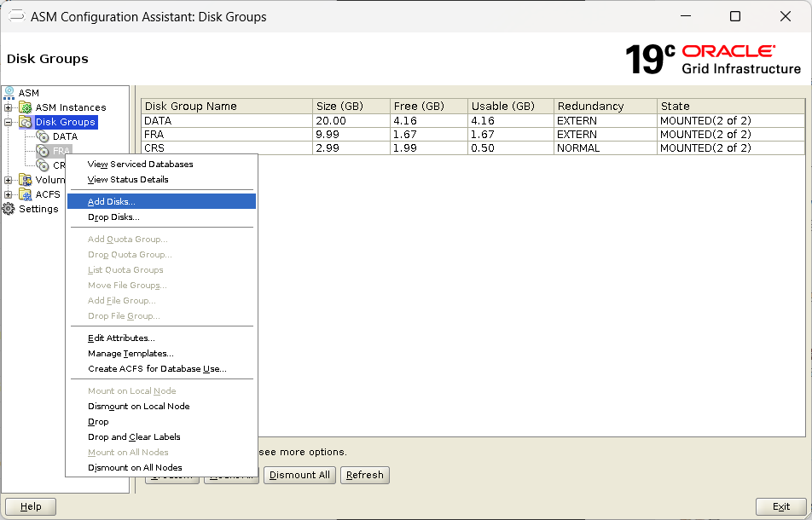Click the Disk Group Name column header
812x520 pixels.
(227, 106)
